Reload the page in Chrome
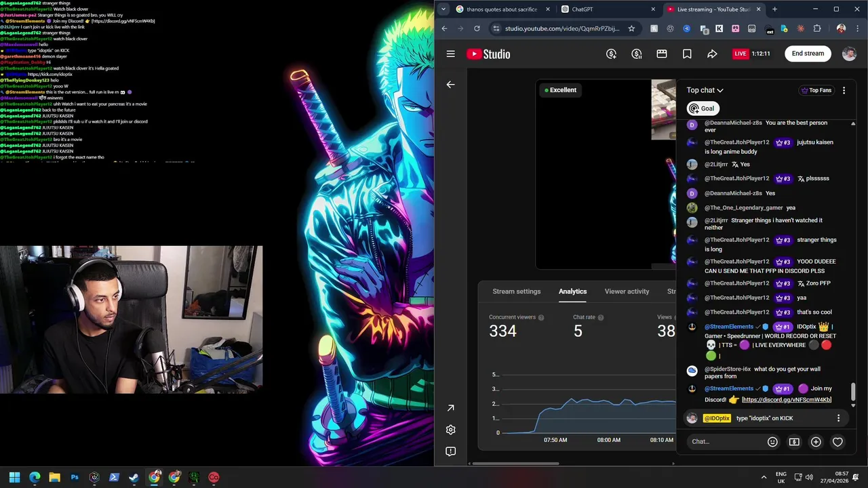The height and width of the screenshot is (488, 868). click(x=477, y=28)
